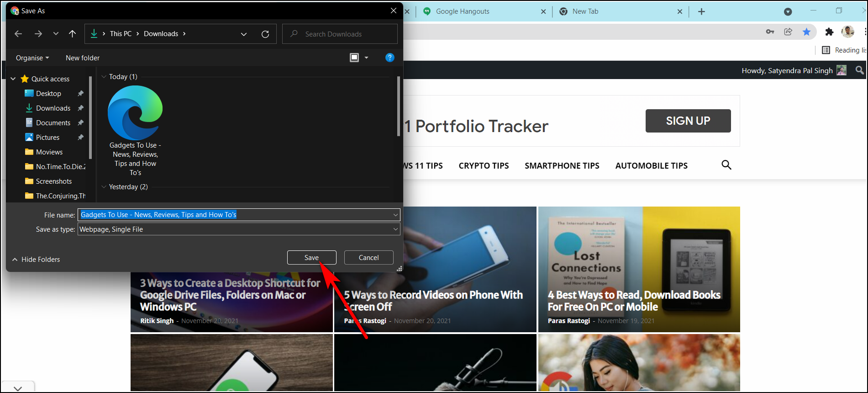Image resolution: width=868 pixels, height=393 pixels.
Task: Close the Google Hangouts tab
Action: click(543, 12)
